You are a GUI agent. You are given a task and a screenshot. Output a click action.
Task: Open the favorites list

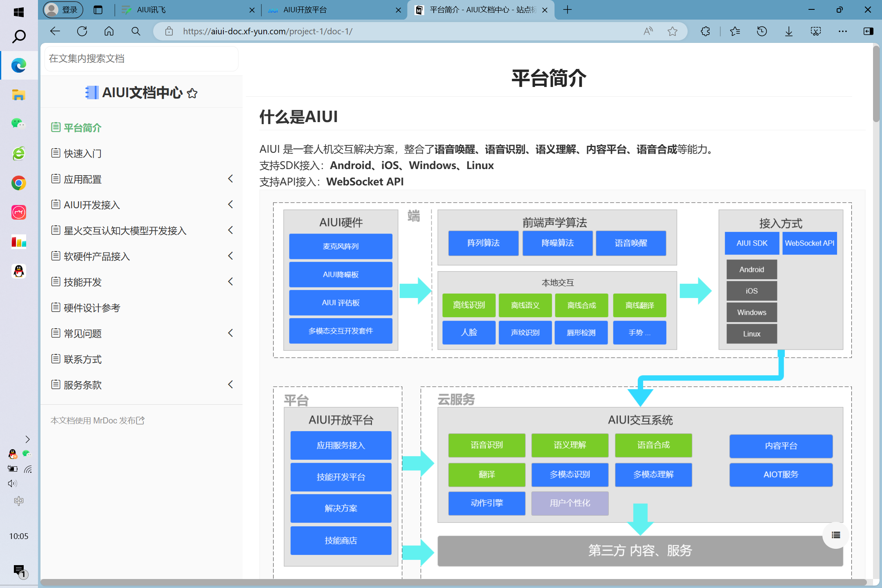(x=735, y=31)
